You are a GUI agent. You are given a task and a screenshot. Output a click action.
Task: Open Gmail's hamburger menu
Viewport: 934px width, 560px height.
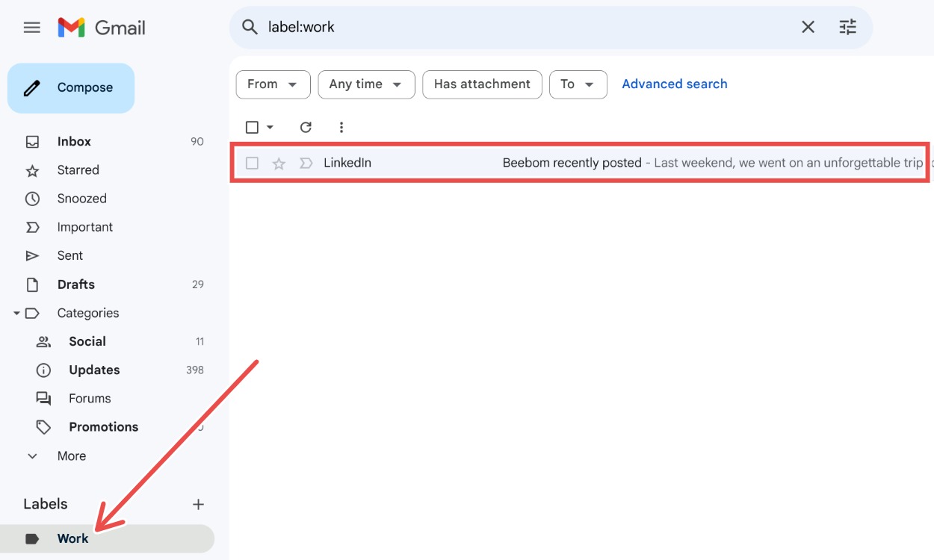[x=31, y=27]
